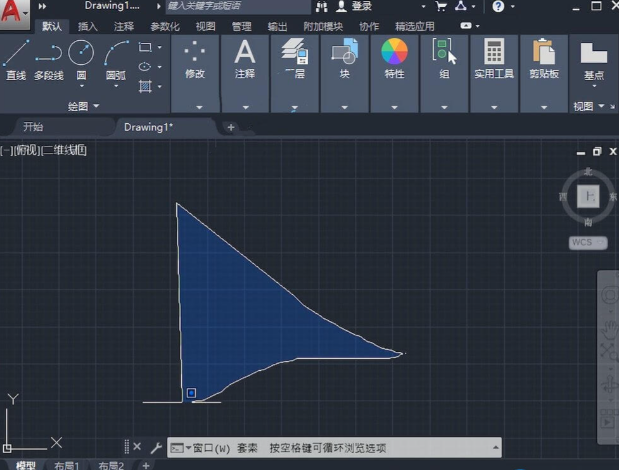Click the Autodesk App triangle icon
This screenshot has height=470, width=619.
coord(461,6)
